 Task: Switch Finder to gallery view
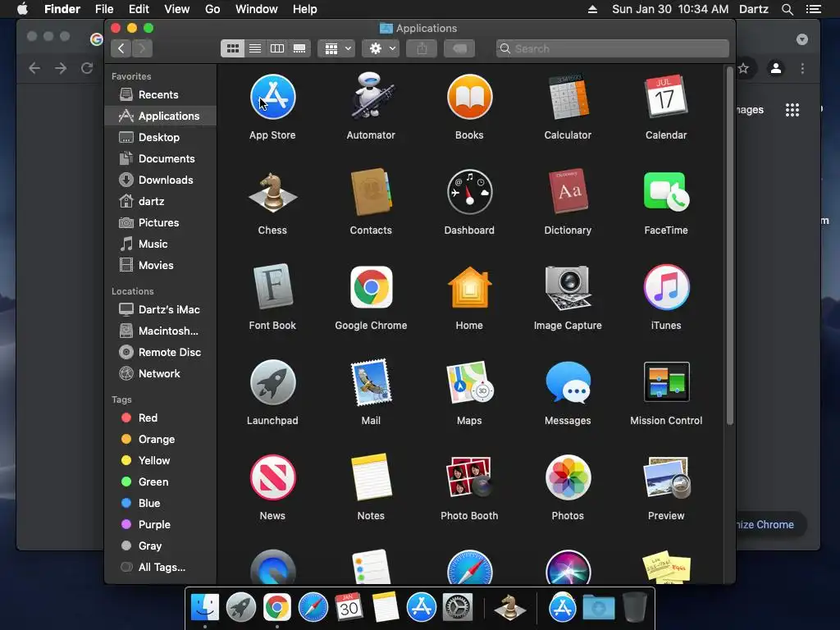(299, 48)
